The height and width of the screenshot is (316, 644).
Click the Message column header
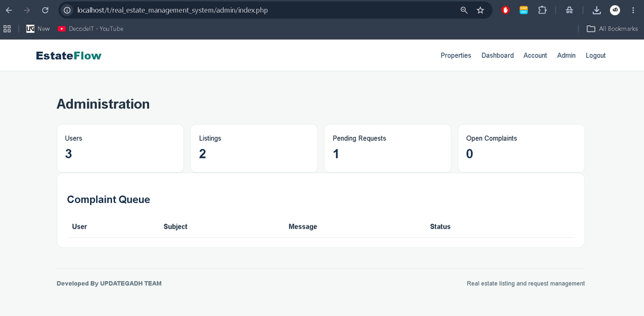click(303, 227)
